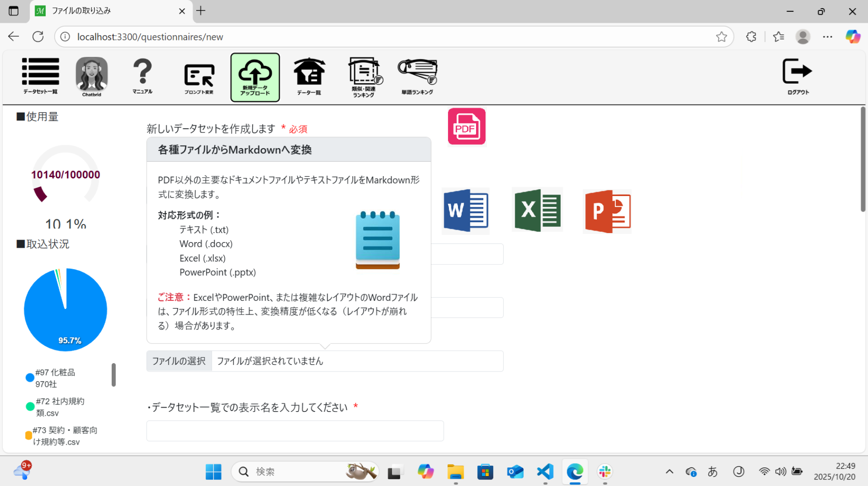
Task: Open the データ一覧 warehouse icon
Action: pos(309,76)
